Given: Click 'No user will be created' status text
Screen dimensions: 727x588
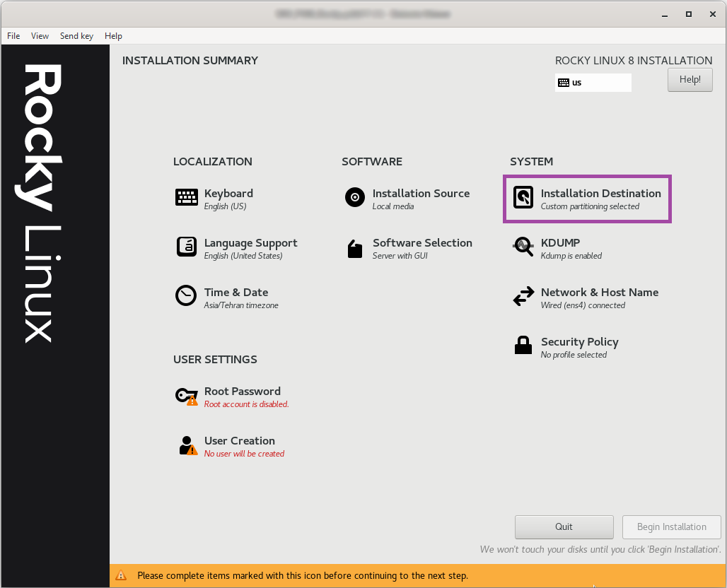Looking at the screenshot, I should pyautogui.click(x=245, y=454).
